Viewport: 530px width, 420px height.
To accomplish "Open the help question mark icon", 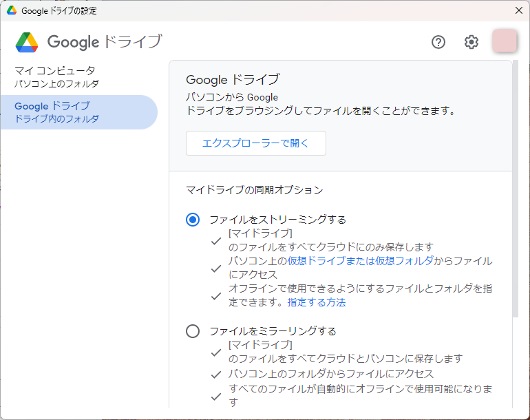I will (438, 42).
